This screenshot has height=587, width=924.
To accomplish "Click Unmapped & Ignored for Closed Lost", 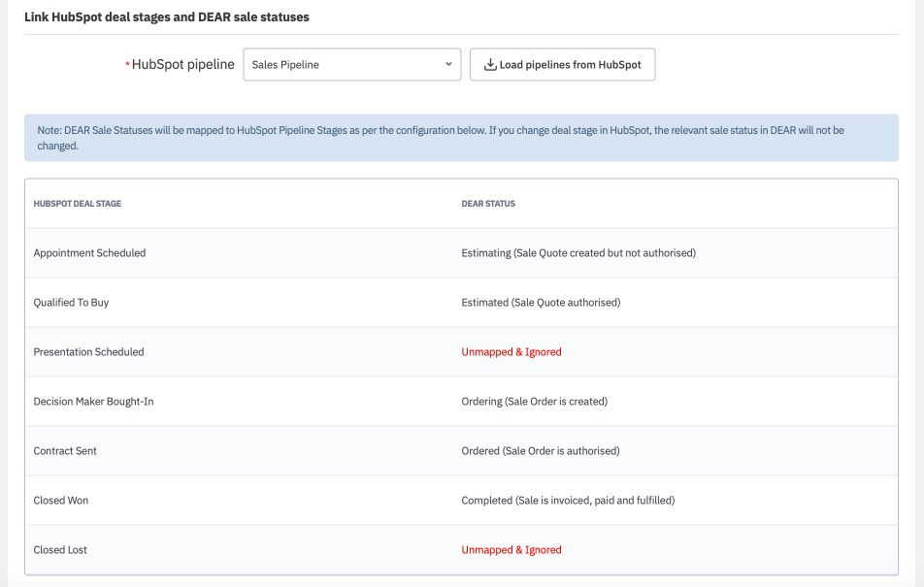I will [x=511, y=550].
